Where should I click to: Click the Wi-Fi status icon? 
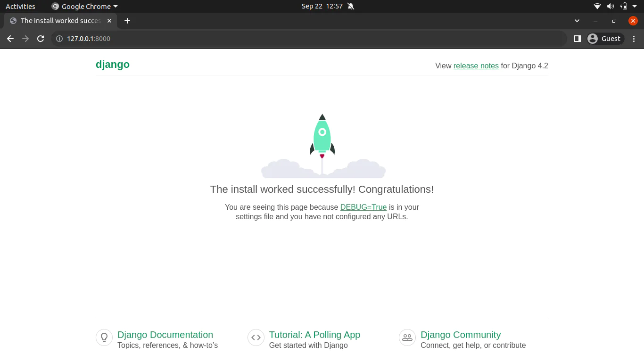point(597,7)
